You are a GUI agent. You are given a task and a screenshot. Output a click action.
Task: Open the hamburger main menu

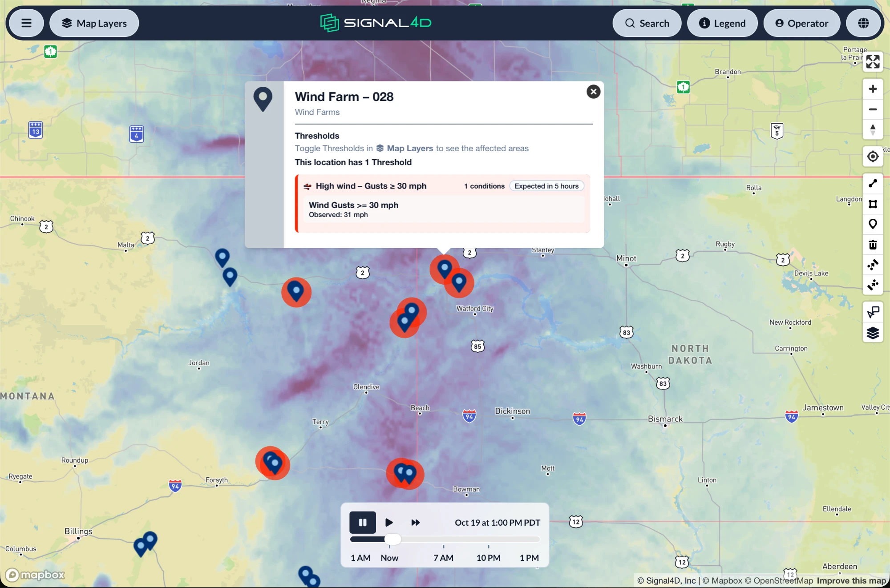pyautogui.click(x=26, y=23)
